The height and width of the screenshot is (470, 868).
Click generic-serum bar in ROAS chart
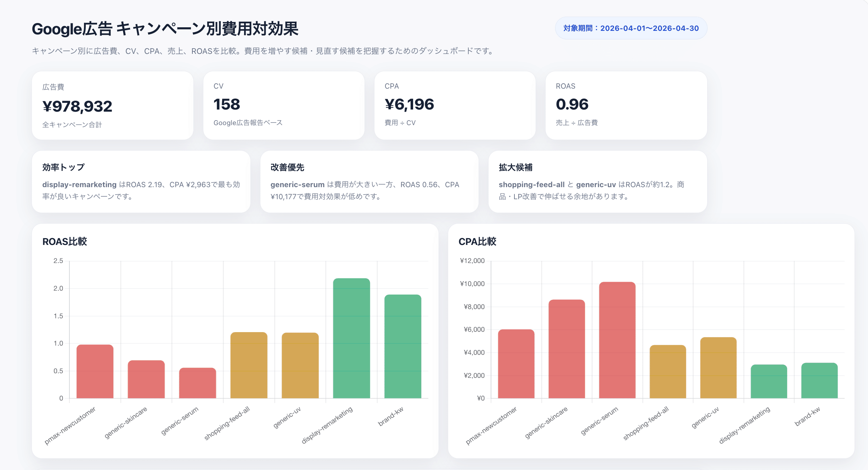click(198, 383)
